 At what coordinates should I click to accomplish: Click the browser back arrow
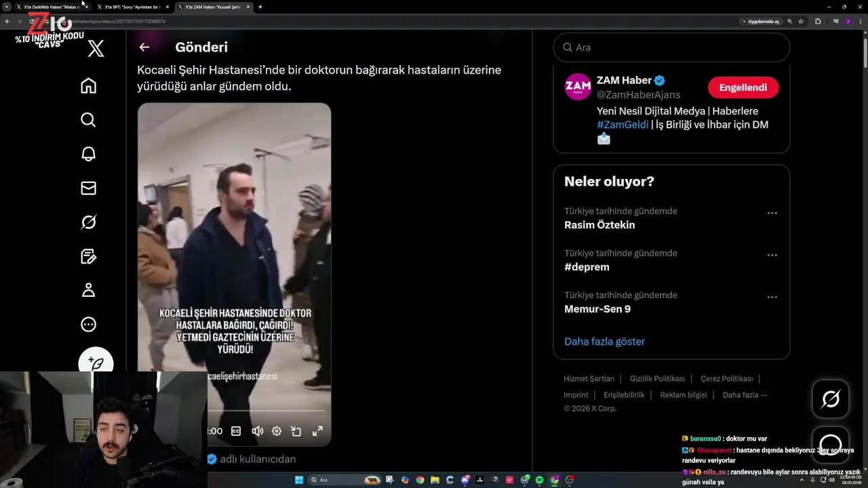pos(7,21)
